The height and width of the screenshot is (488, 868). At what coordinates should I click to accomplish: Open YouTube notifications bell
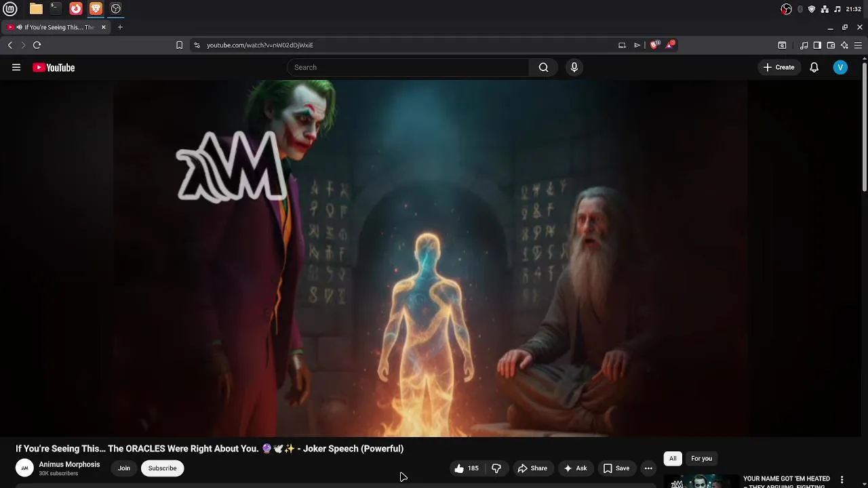coord(814,67)
